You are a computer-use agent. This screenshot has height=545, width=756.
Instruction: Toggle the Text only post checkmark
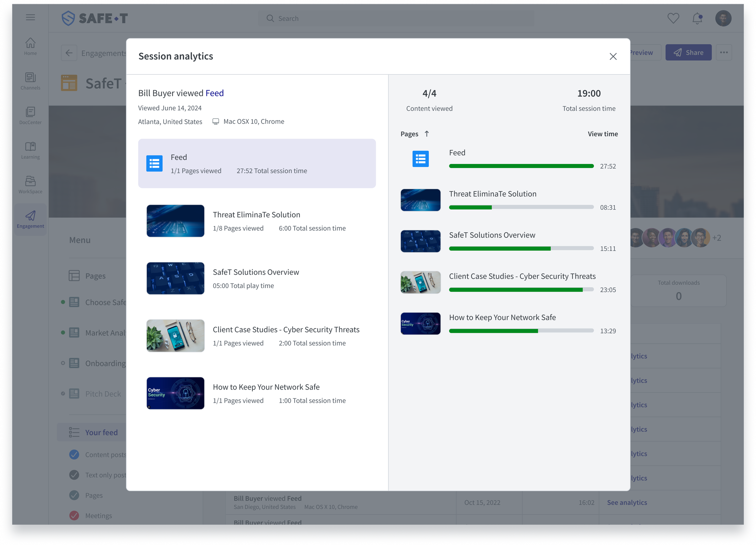pos(74,475)
